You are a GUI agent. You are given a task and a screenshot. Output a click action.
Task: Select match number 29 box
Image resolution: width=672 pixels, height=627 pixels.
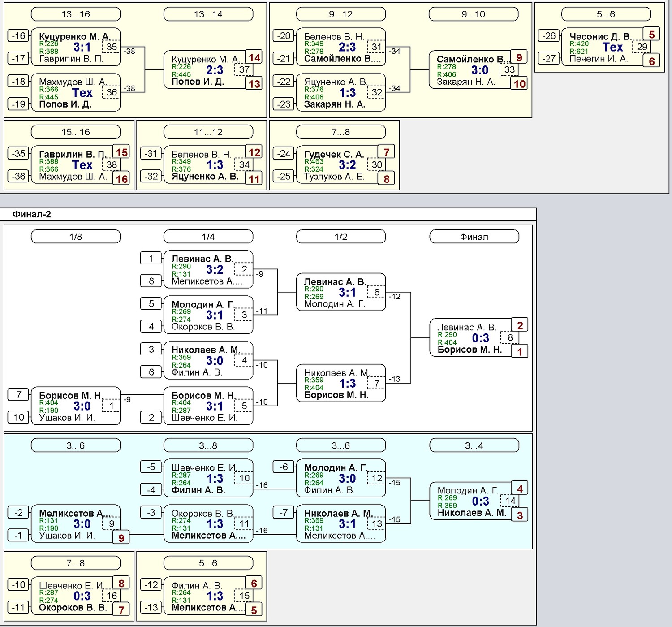642,47
